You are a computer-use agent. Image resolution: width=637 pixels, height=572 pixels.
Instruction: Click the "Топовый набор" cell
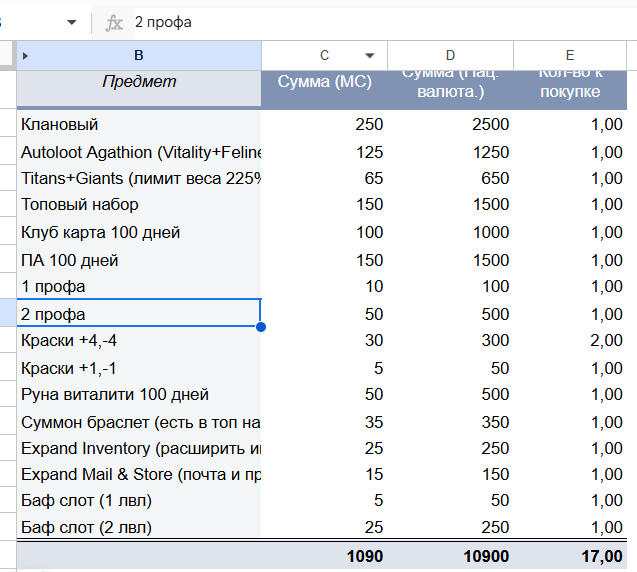coord(139,205)
